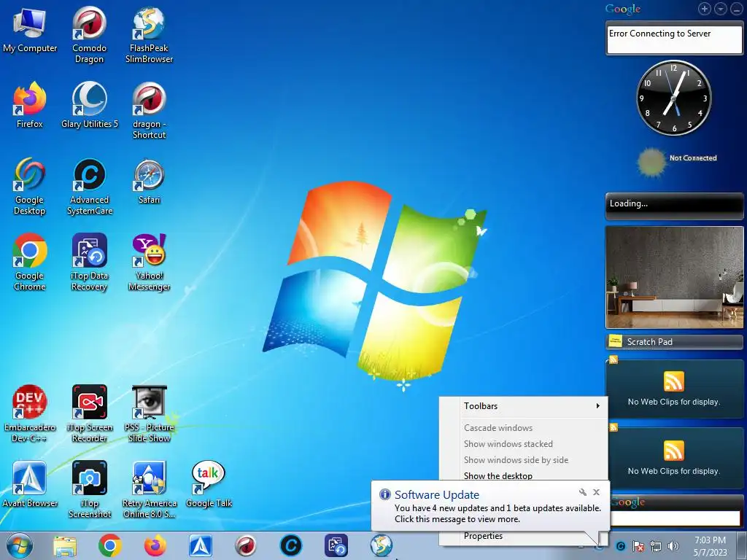The height and width of the screenshot is (560, 747).
Task: Click the Action Center flag tray icon
Action: 638,546
